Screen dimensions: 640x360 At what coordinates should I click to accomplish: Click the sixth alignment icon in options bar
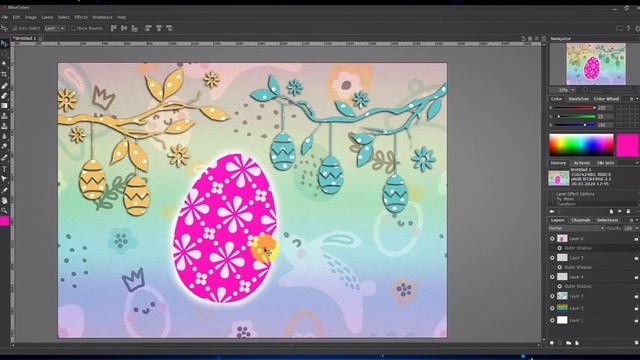point(169,28)
